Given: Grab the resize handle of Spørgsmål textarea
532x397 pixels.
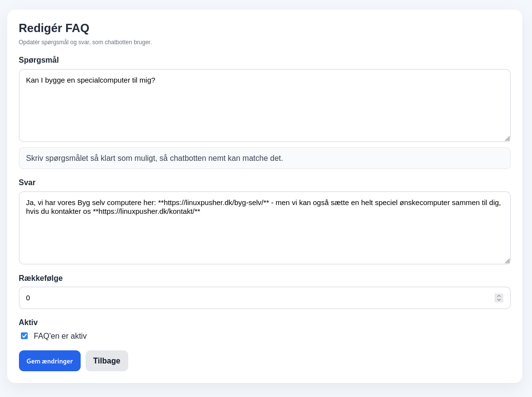Looking at the screenshot, I should (507, 138).
